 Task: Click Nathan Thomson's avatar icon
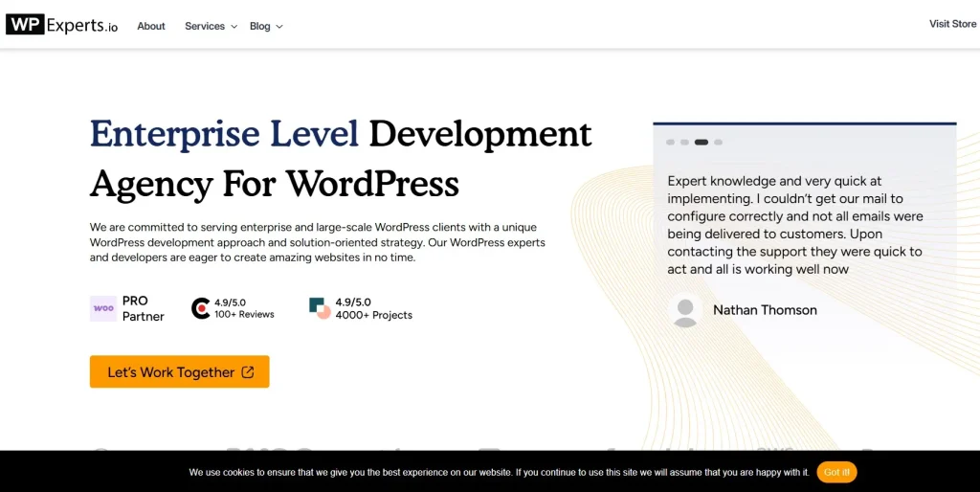(x=685, y=310)
